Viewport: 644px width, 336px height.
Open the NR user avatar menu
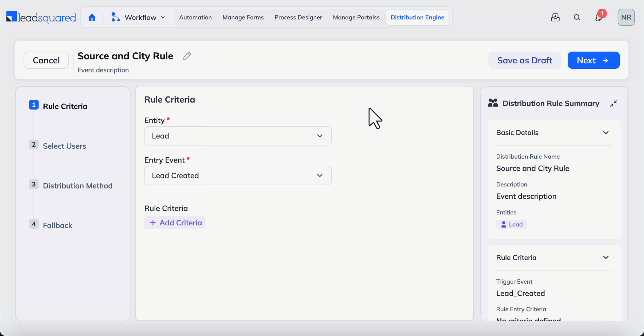[x=626, y=17]
